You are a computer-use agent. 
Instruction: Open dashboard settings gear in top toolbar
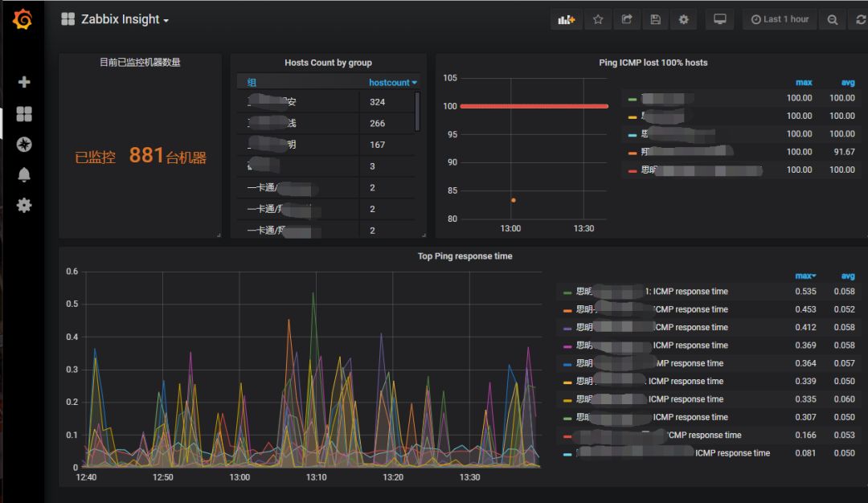coord(684,19)
